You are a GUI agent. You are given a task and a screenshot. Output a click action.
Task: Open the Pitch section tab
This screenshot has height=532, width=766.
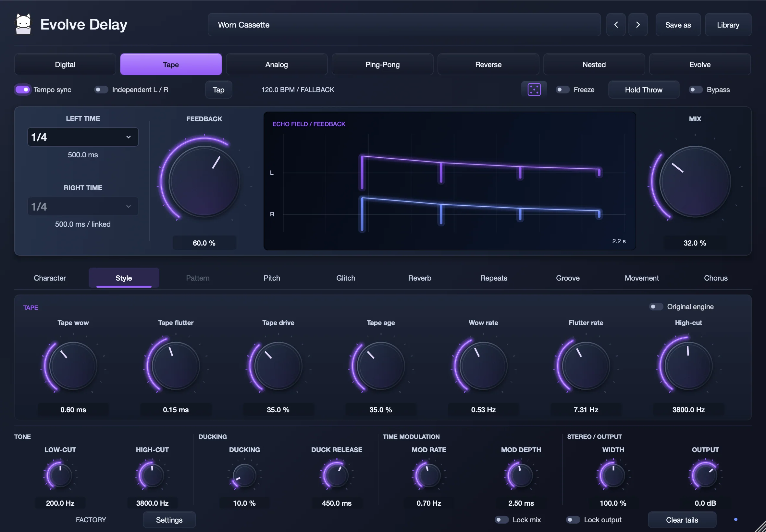pyautogui.click(x=272, y=278)
